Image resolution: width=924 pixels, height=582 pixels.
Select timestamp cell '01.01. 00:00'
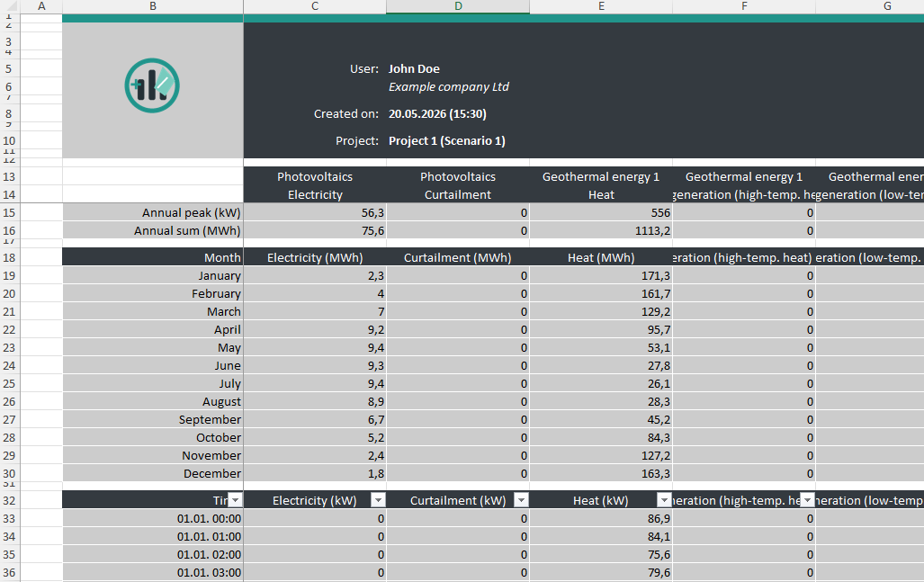point(153,518)
